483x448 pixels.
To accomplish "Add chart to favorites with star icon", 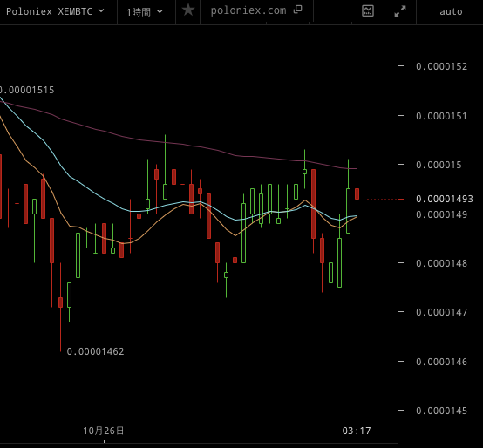I will click(188, 10).
